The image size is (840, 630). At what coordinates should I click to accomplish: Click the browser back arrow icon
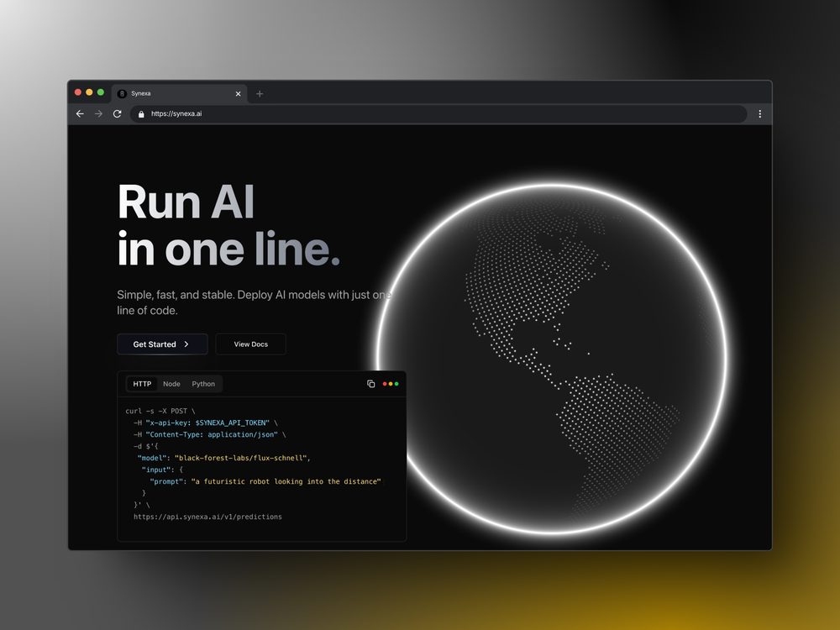pyautogui.click(x=80, y=113)
